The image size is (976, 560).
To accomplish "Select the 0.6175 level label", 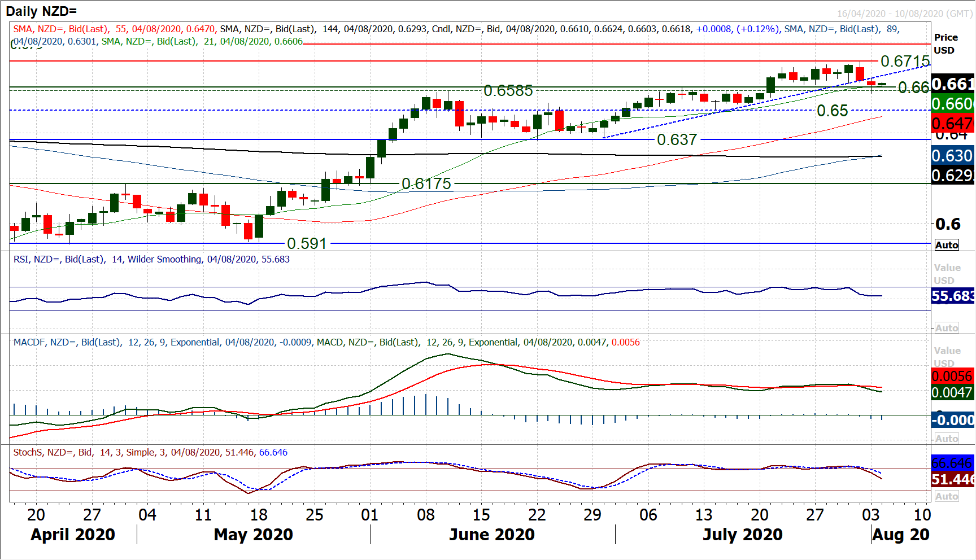I will click(x=426, y=183).
